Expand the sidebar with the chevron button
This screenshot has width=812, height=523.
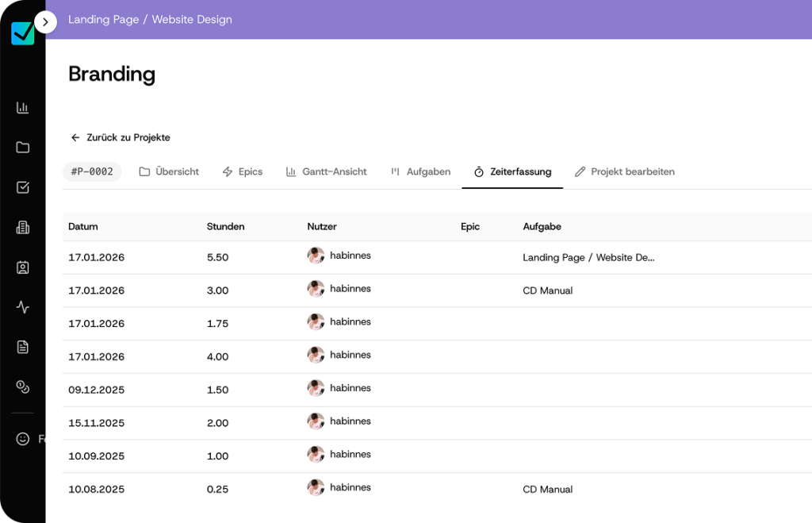45,22
